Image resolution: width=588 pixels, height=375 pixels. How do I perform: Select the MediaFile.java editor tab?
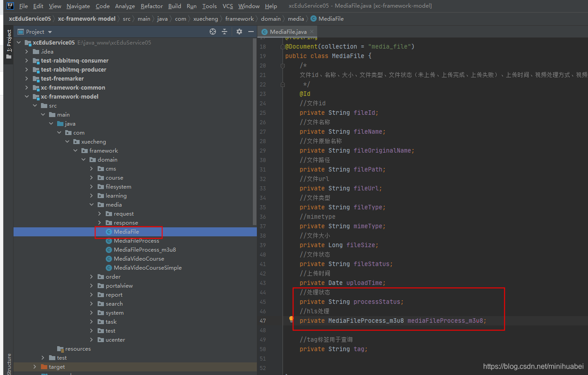(287, 32)
